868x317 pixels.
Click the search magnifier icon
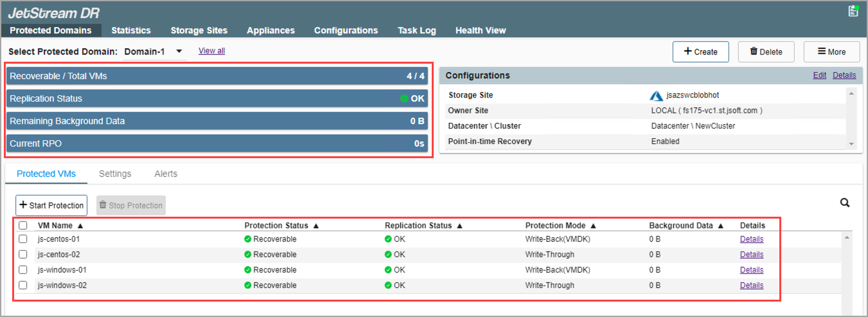coord(845,203)
